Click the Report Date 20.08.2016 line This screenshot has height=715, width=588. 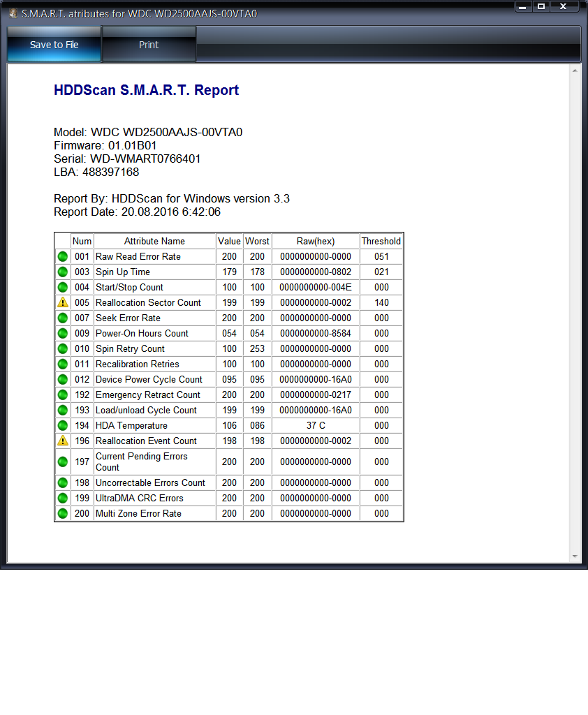coord(137,212)
